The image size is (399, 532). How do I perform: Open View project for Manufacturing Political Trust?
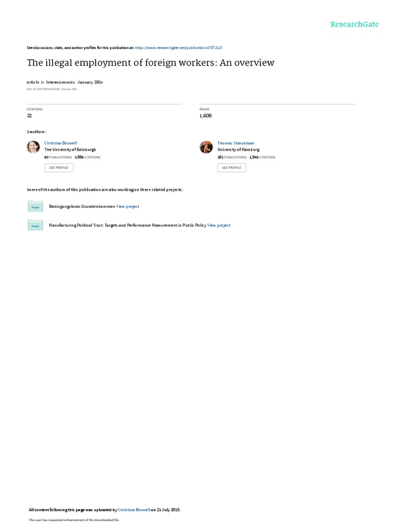[x=219, y=225]
